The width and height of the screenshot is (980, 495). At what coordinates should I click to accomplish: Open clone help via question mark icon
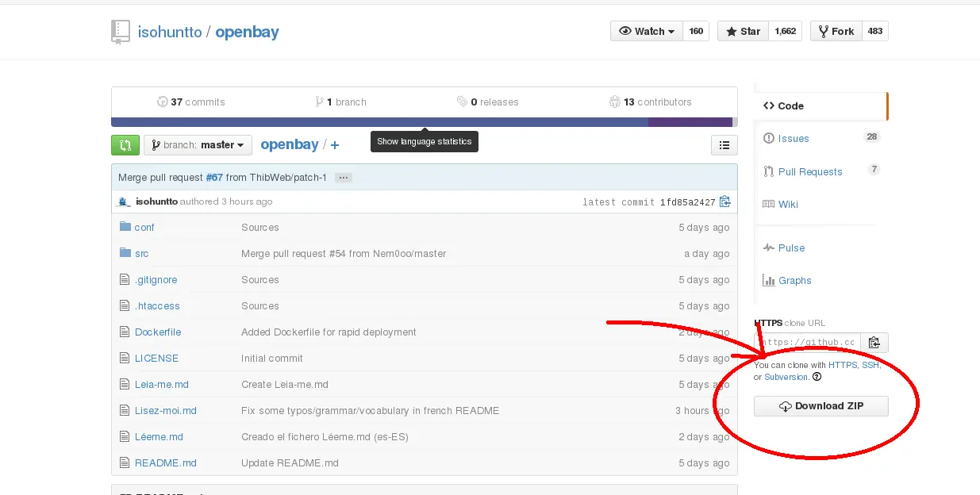click(817, 377)
